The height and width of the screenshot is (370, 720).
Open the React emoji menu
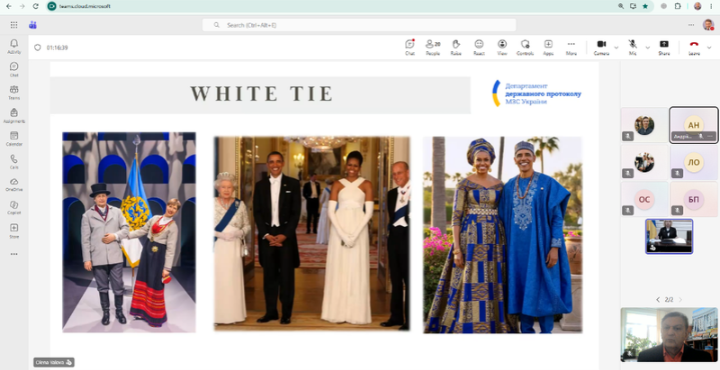coord(479,47)
